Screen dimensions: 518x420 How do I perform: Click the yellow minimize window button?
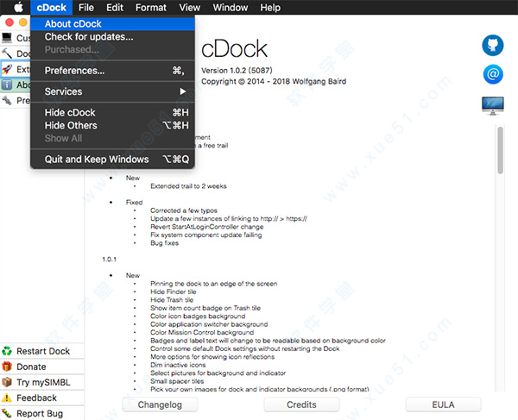point(23,22)
